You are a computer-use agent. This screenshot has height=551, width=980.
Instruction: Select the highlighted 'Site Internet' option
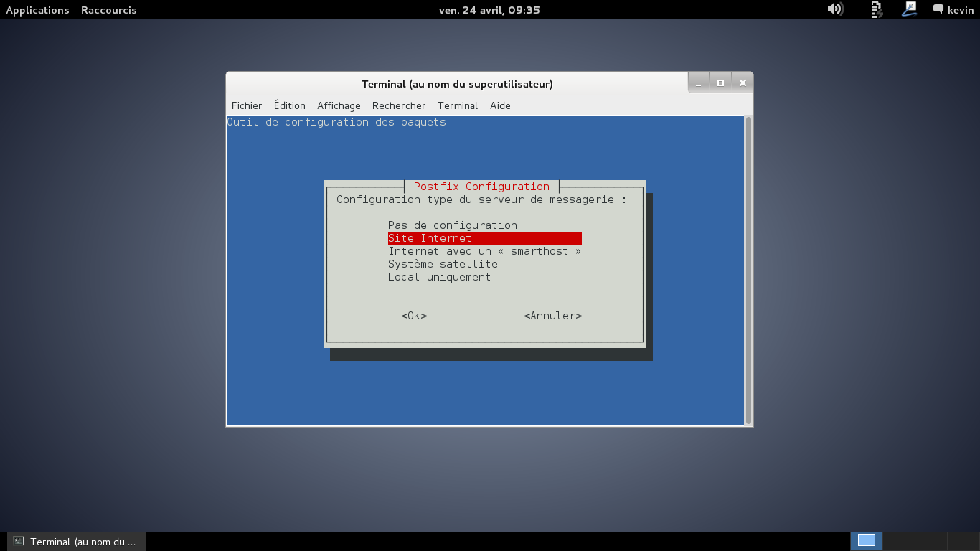(x=484, y=238)
